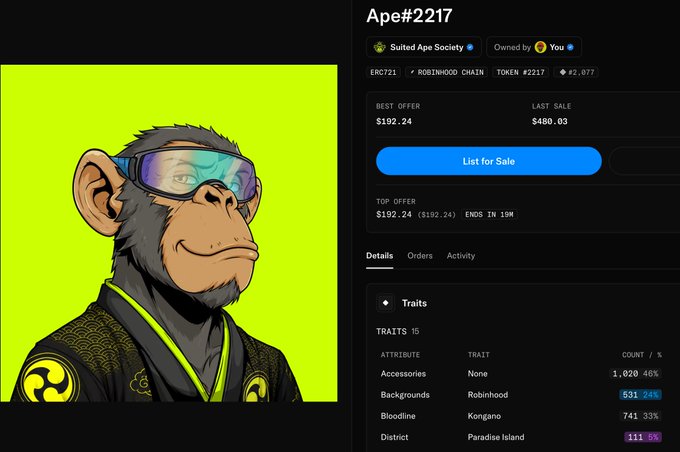The height and width of the screenshot is (452, 680).
Task: Select the Kongano trait value
Action: (x=484, y=416)
